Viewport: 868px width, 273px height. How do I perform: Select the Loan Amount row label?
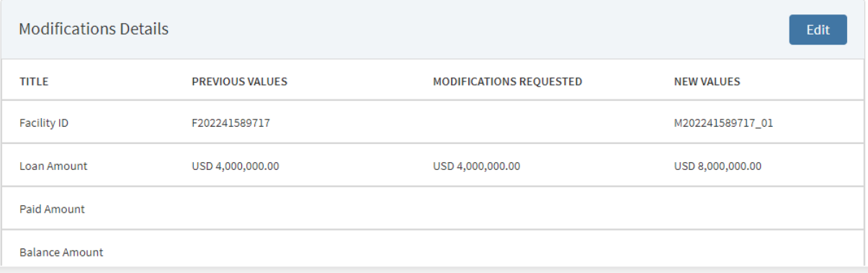pyautogui.click(x=52, y=166)
